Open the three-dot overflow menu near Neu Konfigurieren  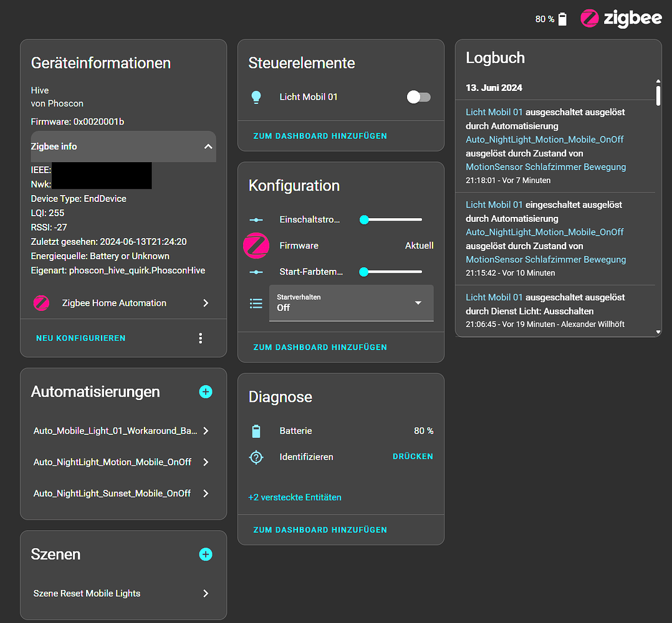click(x=200, y=338)
